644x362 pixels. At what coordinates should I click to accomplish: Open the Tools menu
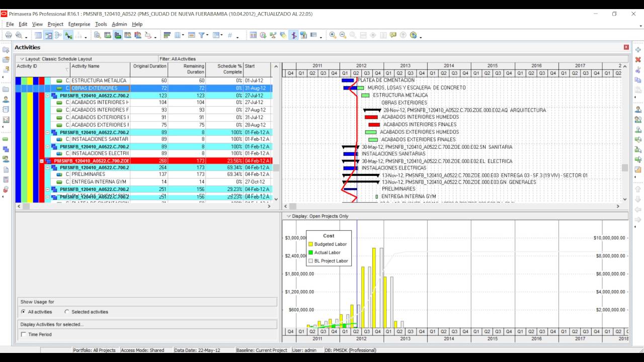tap(101, 24)
